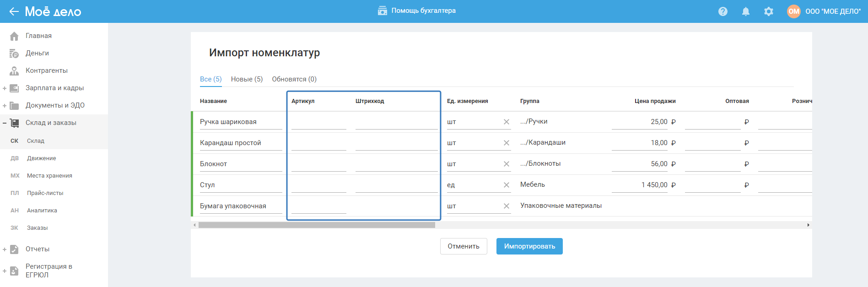Switch to Обновятся (0) tab
The height and width of the screenshot is (287, 868).
294,79
